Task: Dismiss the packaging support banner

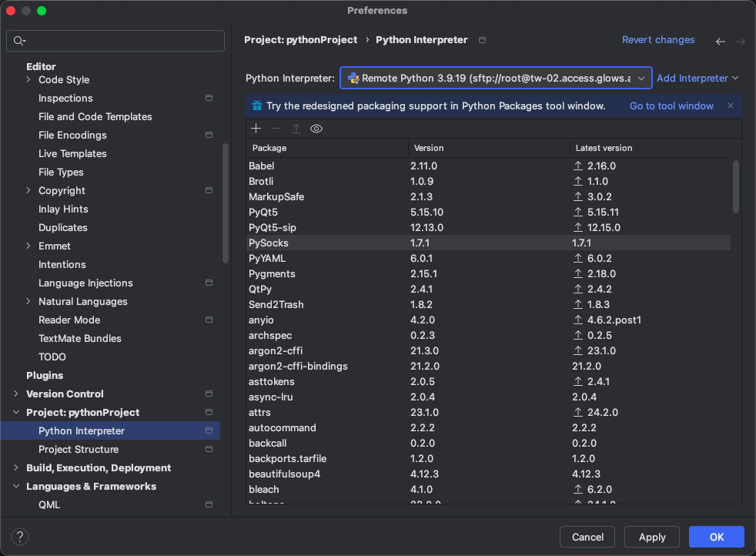Action: coord(731,106)
